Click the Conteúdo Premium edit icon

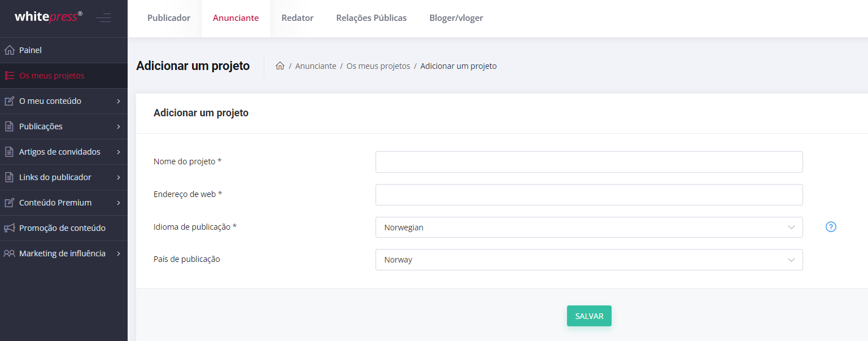pos(9,203)
